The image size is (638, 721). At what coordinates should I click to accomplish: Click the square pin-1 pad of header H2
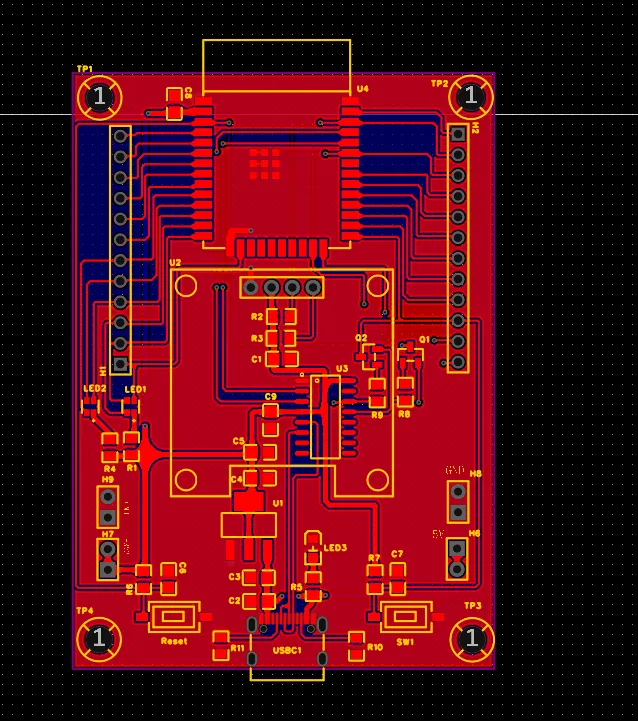[458, 134]
